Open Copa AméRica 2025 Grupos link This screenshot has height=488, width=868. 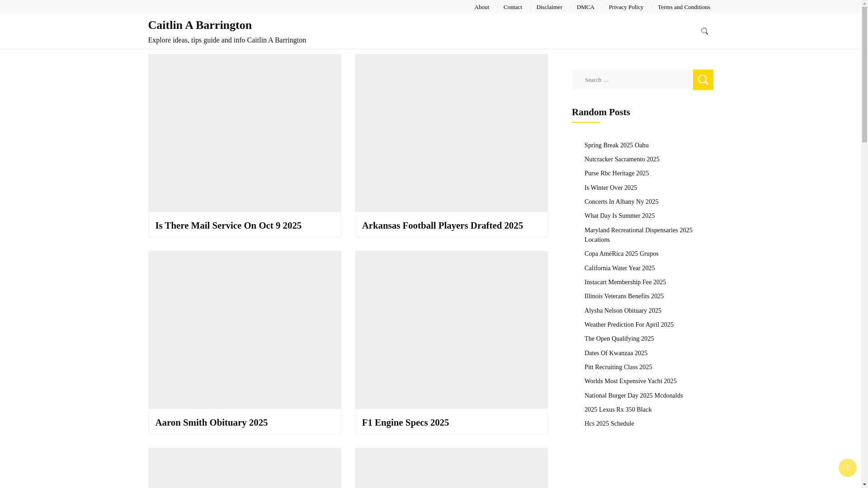tap(621, 253)
